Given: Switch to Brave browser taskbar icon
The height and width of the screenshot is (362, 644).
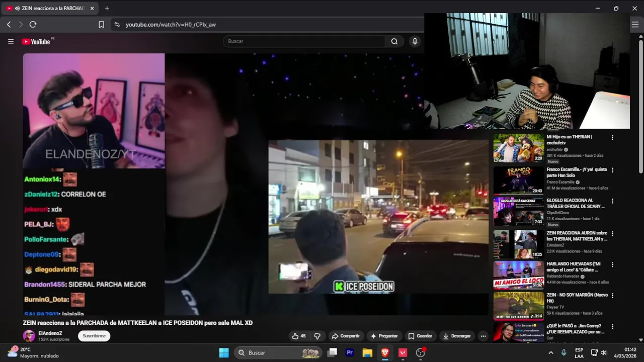Looking at the screenshot, I should click(385, 353).
